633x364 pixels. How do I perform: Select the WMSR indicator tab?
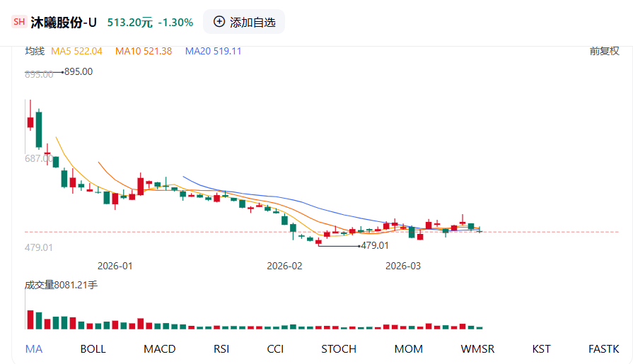477,348
